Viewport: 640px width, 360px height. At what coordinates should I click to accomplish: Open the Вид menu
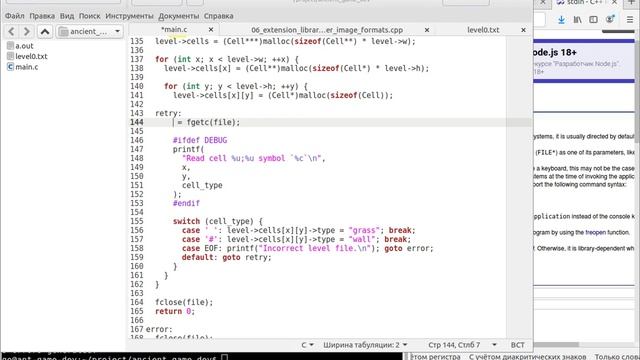67,16
